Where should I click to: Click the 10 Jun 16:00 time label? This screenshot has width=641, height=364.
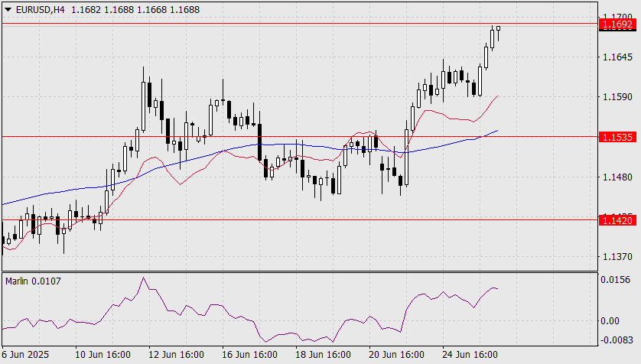point(102,355)
